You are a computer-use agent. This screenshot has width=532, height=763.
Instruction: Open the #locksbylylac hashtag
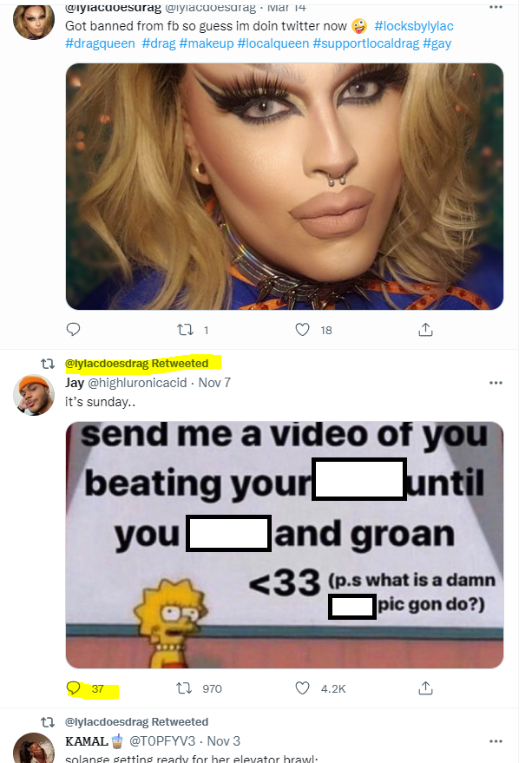tap(414, 26)
